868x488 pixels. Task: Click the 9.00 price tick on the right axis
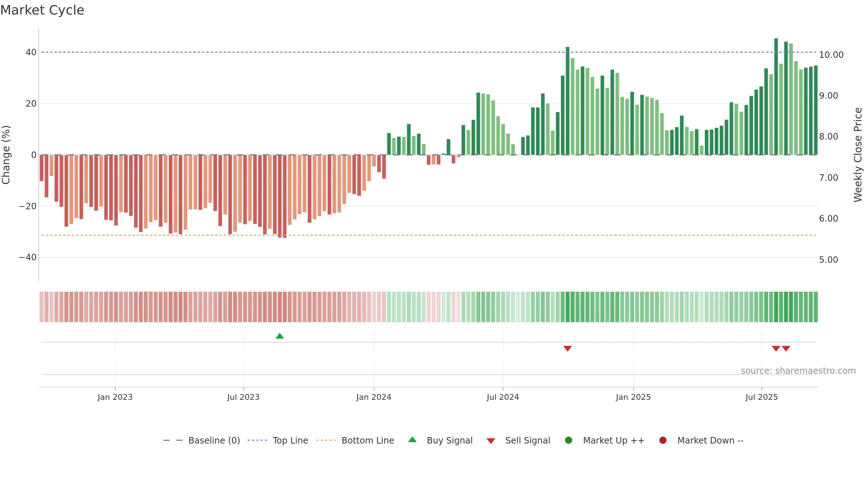coord(829,96)
